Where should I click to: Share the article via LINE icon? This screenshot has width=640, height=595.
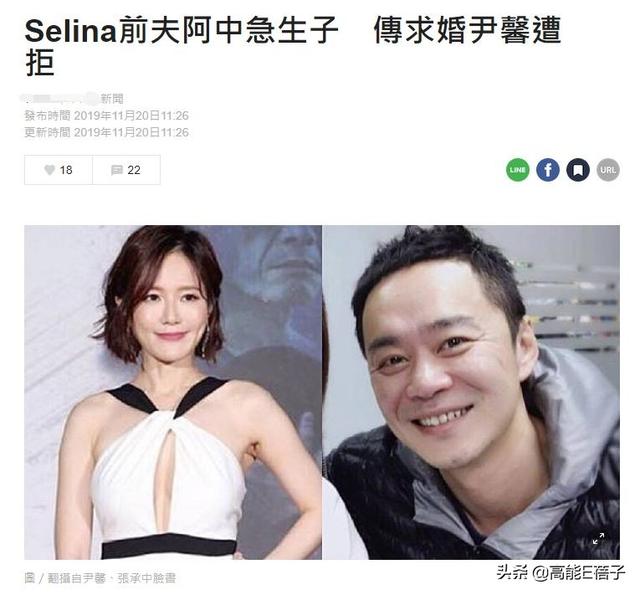point(518,170)
